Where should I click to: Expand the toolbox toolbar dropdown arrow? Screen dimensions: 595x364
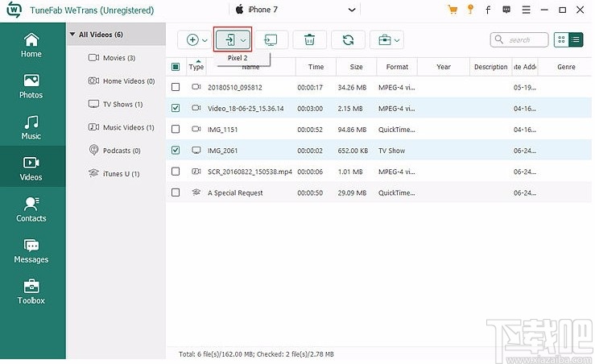pos(397,40)
